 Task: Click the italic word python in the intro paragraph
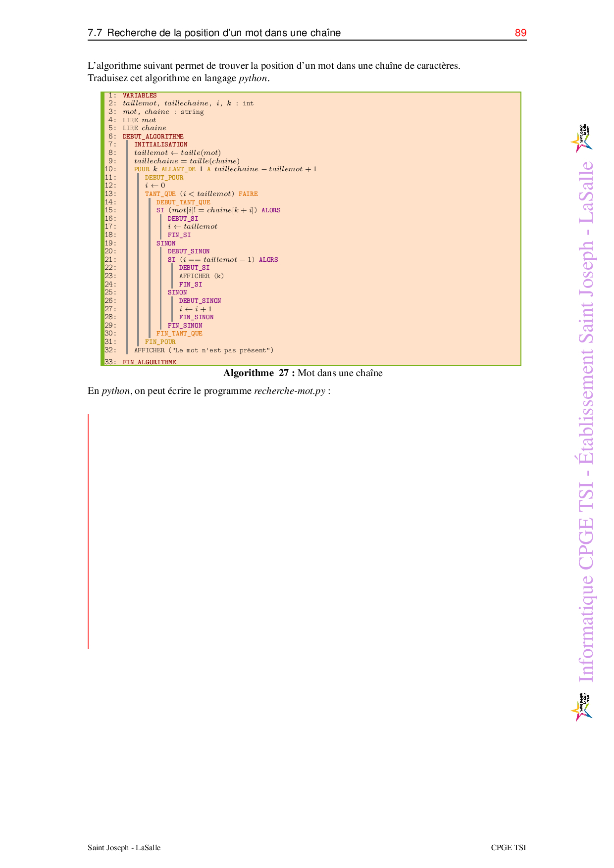point(253,78)
